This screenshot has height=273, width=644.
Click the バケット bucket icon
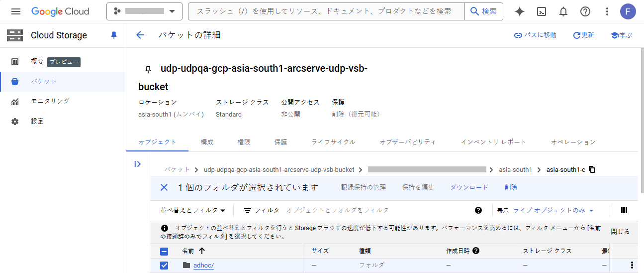coord(15,82)
